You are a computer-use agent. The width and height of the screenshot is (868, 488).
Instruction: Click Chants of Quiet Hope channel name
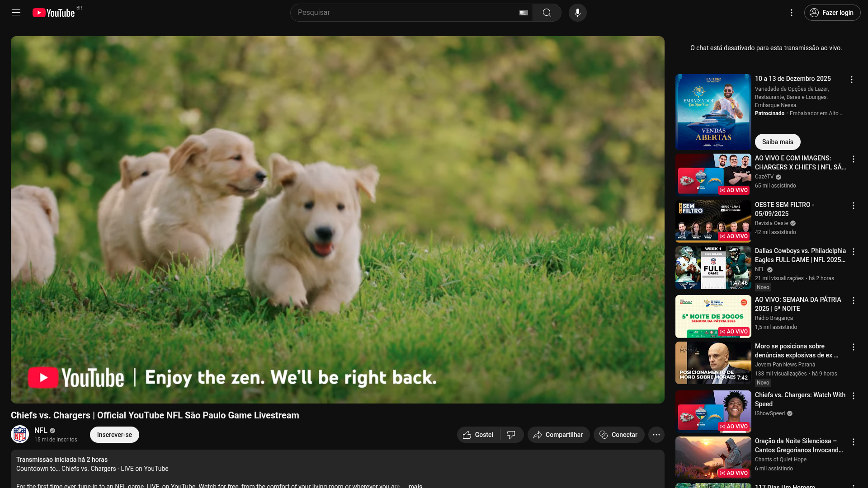point(781,460)
